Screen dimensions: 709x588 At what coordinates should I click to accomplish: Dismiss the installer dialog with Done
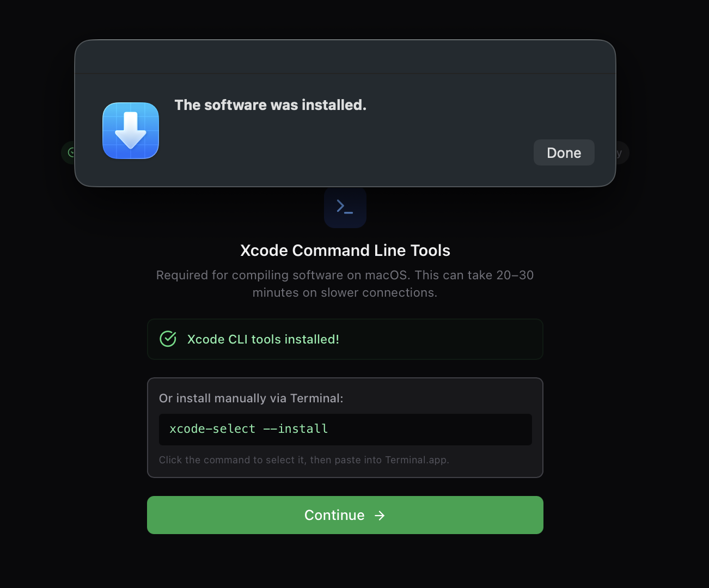564,152
